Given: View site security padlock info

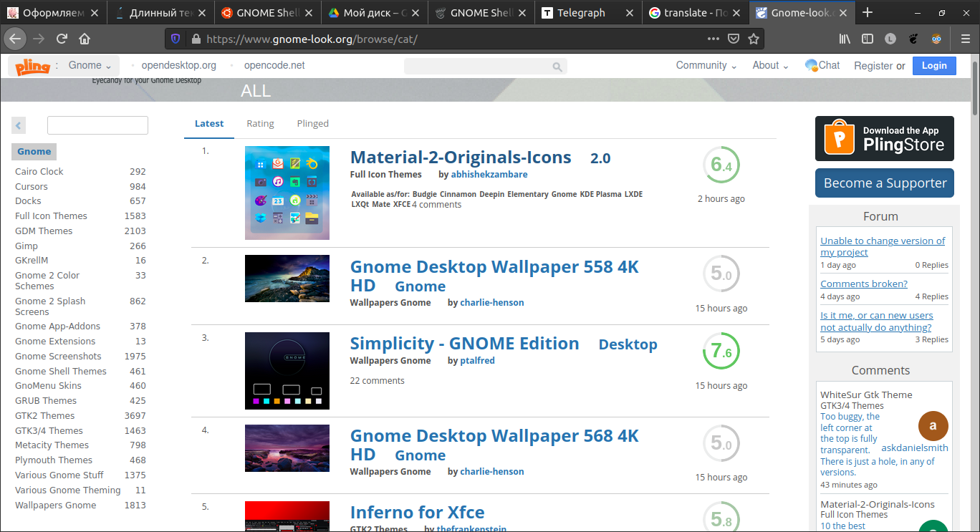Looking at the screenshot, I should tap(196, 39).
